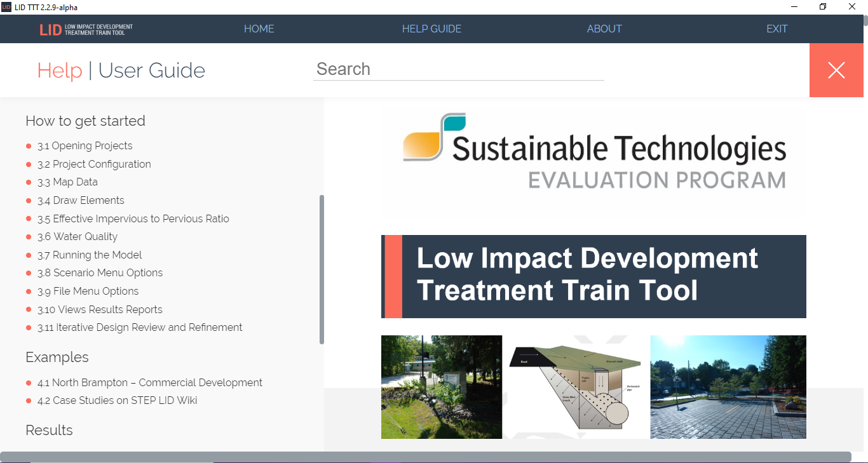Click the Low Impact Development Treatment Train Tool banner
This screenshot has width=868, height=463.
tap(593, 276)
